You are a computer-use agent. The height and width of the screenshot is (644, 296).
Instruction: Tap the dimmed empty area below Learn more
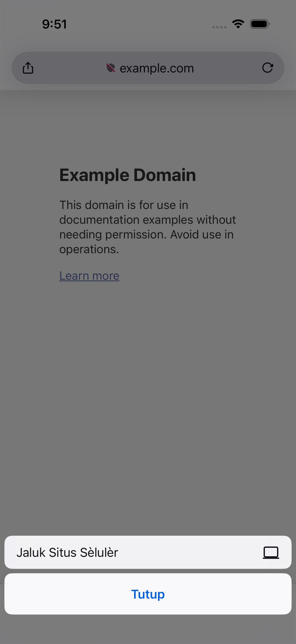(x=148, y=400)
